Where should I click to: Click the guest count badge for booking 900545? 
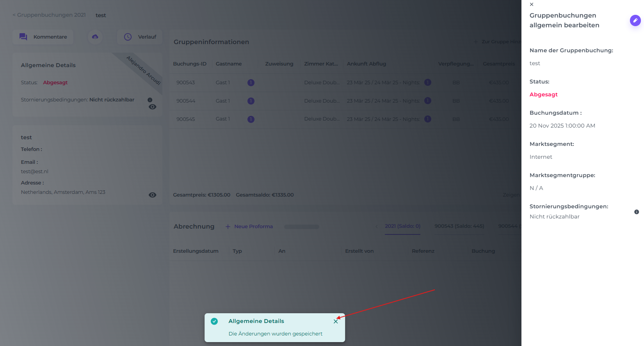[251, 119]
